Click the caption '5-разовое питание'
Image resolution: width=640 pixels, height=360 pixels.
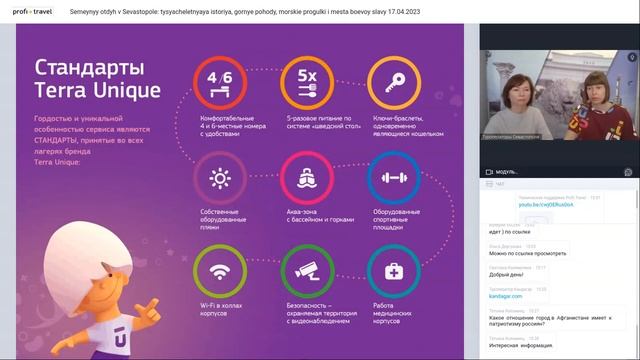point(324,122)
